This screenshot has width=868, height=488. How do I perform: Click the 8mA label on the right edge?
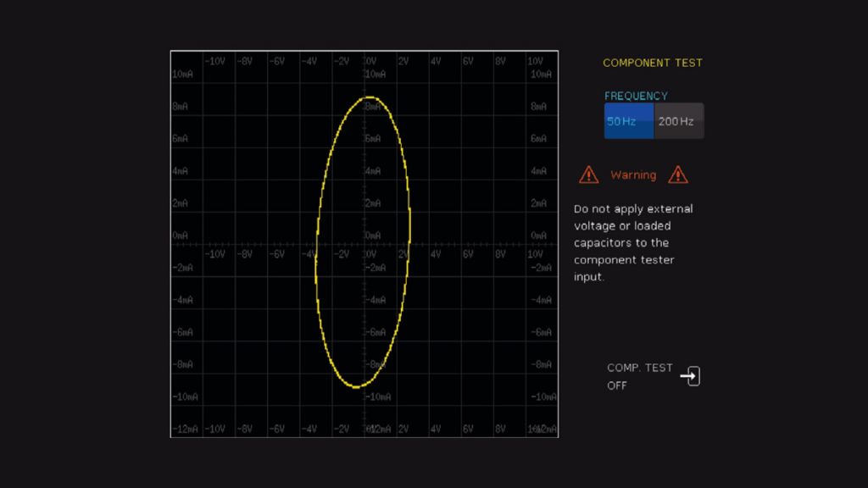[538, 107]
